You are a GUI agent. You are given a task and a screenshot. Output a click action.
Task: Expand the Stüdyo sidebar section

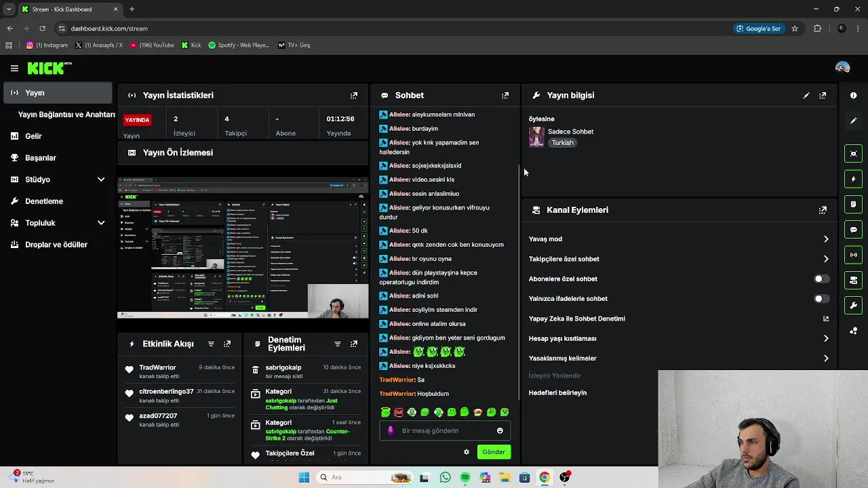coord(101,180)
